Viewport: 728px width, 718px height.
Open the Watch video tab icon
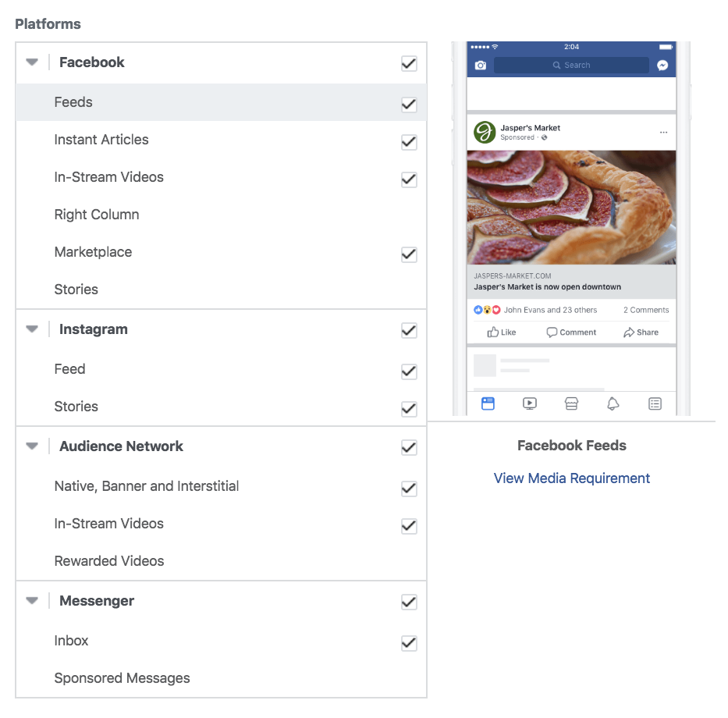point(530,403)
